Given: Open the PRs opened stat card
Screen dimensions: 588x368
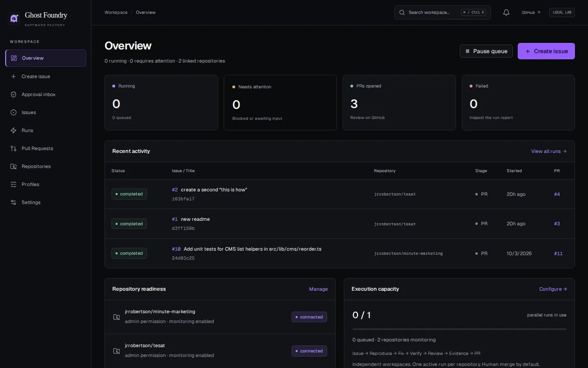Looking at the screenshot, I should [399, 103].
